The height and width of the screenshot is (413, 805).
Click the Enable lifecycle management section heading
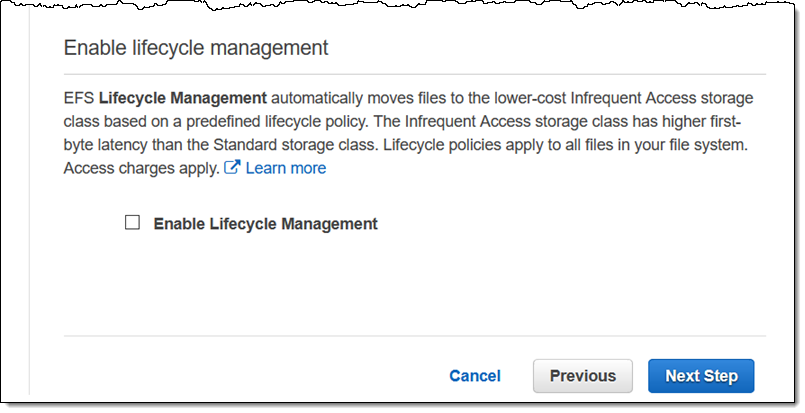[x=196, y=48]
